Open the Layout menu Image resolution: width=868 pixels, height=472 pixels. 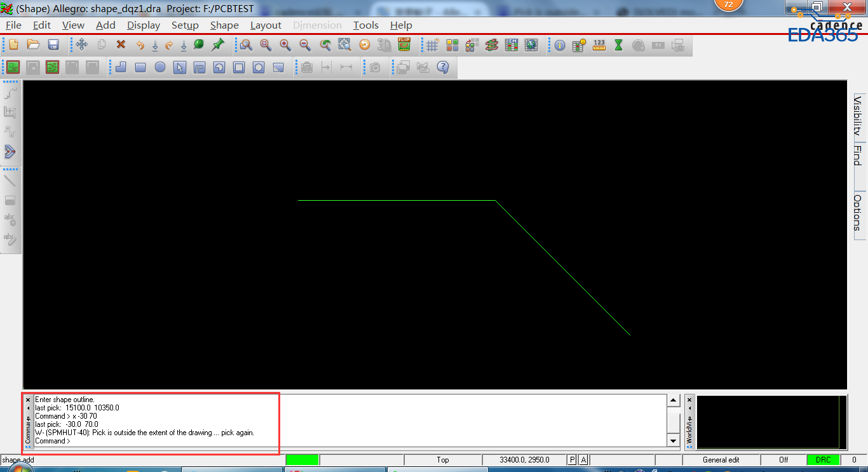click(266, 25)
